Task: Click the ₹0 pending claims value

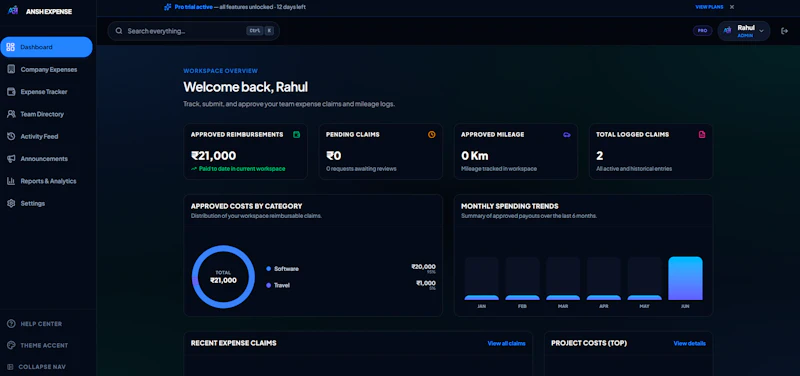Action: (x=334, y=156)
